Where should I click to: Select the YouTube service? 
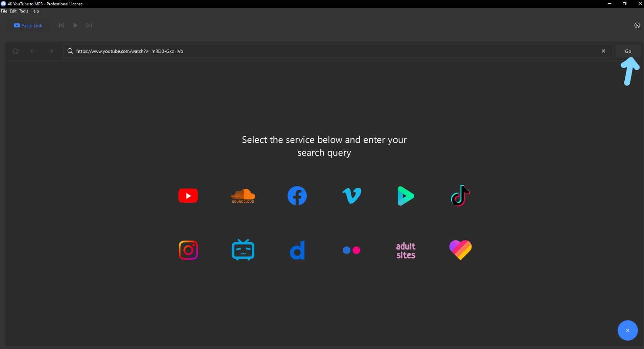click(188, 196)
